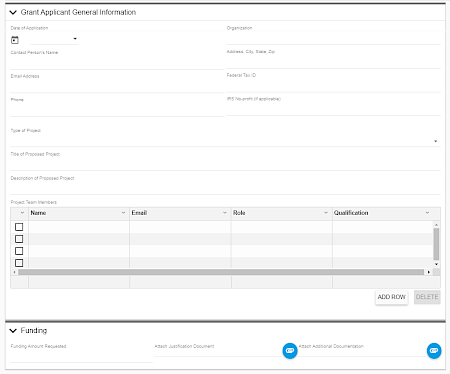Open the Date of Application dropdown arrow
The height and width of the screenshot is (374, 450).
click(75, 39)
